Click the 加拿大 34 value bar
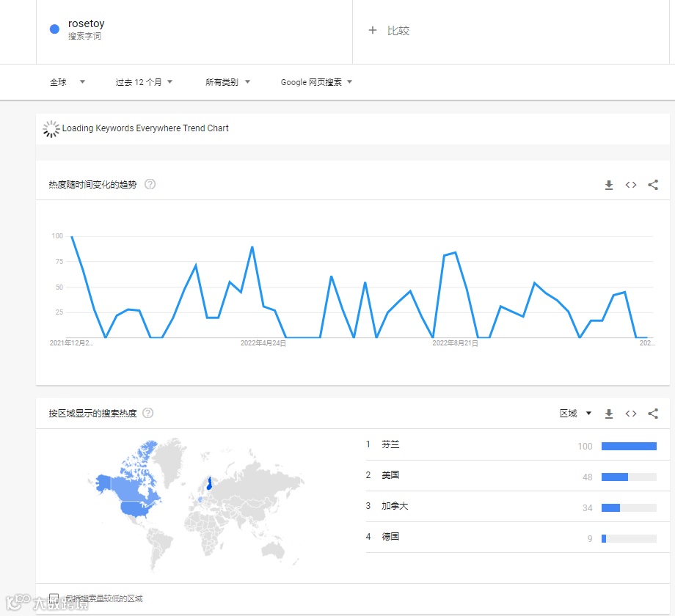This screenshot has width=675, height=616. (629, 507)
